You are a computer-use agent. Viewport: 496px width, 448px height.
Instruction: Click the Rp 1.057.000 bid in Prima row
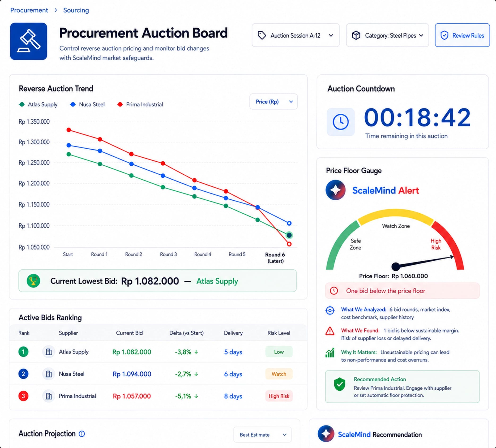coord(132,396)
